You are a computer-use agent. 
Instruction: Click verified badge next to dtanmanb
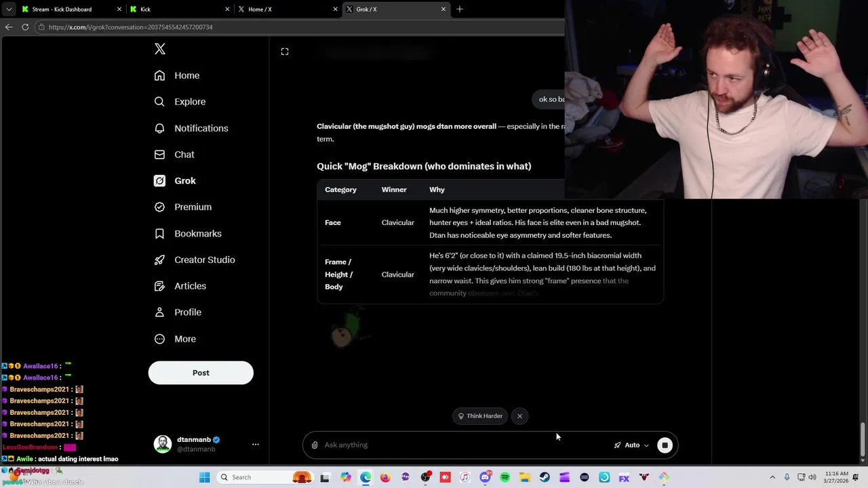pos(216,440)
